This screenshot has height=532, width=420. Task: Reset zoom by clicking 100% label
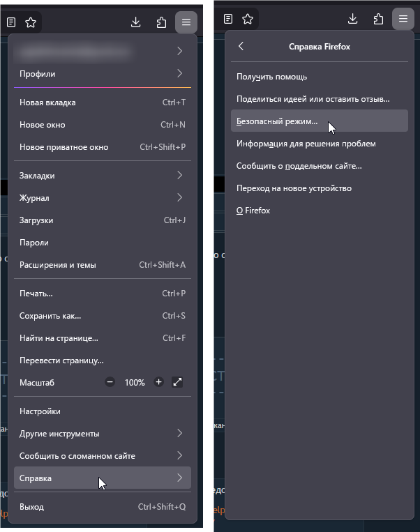point(135,383)
